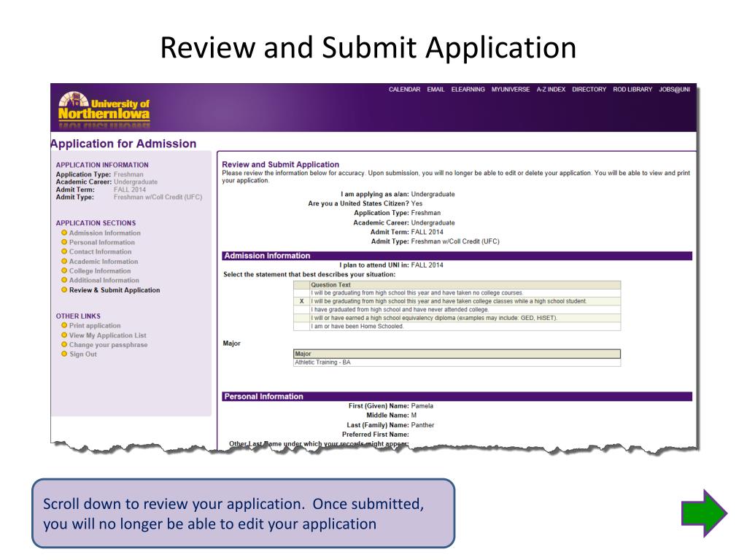Click the X mark in the selected statement row
Screen dimensions: 747x560
[x=301, y=301]
